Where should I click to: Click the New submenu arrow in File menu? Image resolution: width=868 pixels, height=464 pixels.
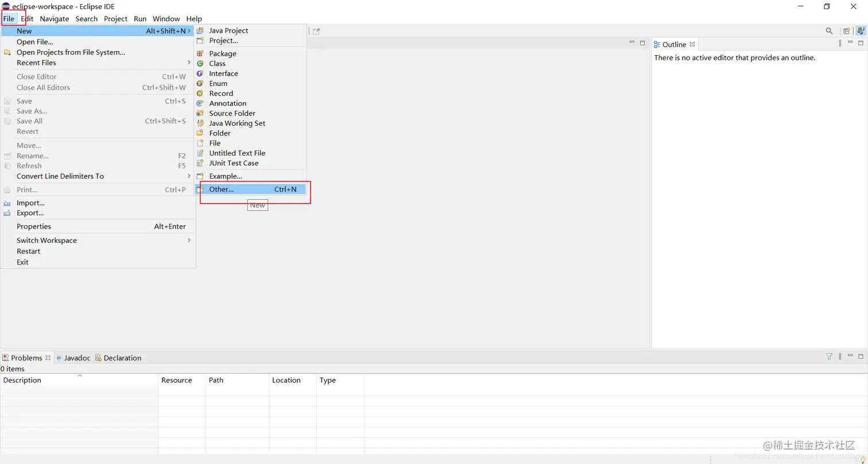[x=189, y=30]
